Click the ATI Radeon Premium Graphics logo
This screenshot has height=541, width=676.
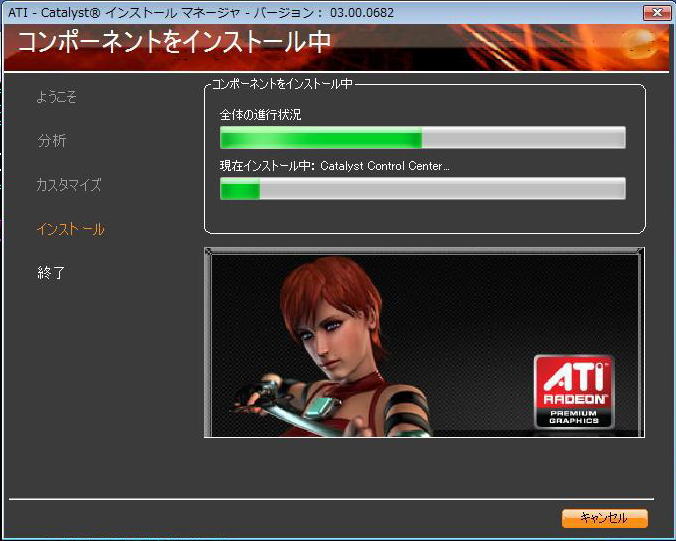[x=574, y=391]
